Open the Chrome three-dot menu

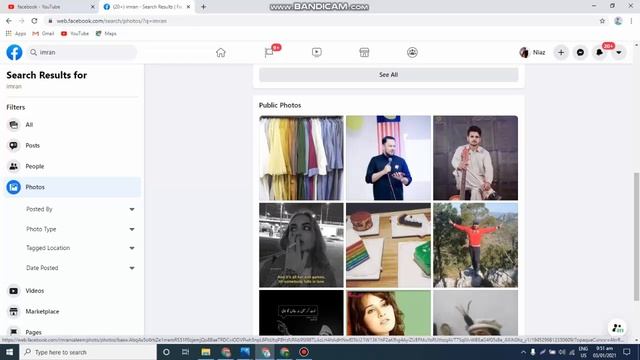[x=631, y=21]
